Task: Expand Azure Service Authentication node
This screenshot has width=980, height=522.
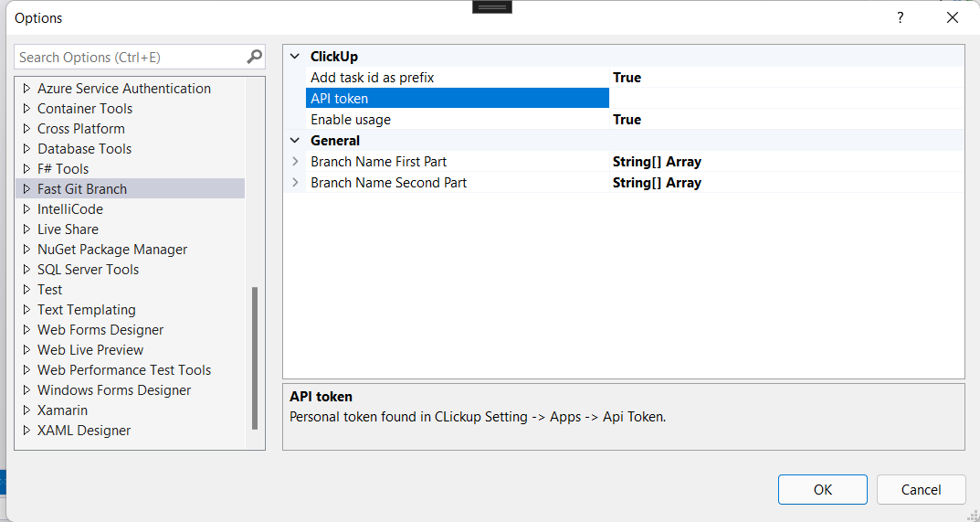Action: coord(26,89)
